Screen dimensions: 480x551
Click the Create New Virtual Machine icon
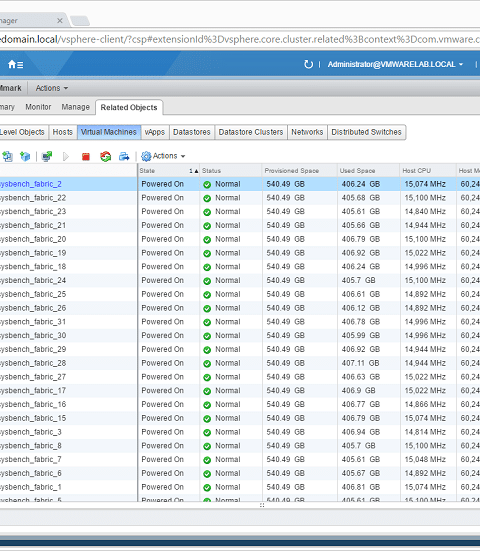7,156
